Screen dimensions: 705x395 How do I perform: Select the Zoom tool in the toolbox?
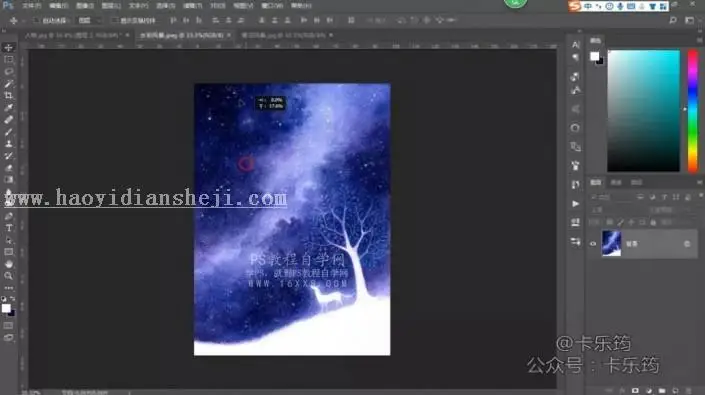(9, 276)
